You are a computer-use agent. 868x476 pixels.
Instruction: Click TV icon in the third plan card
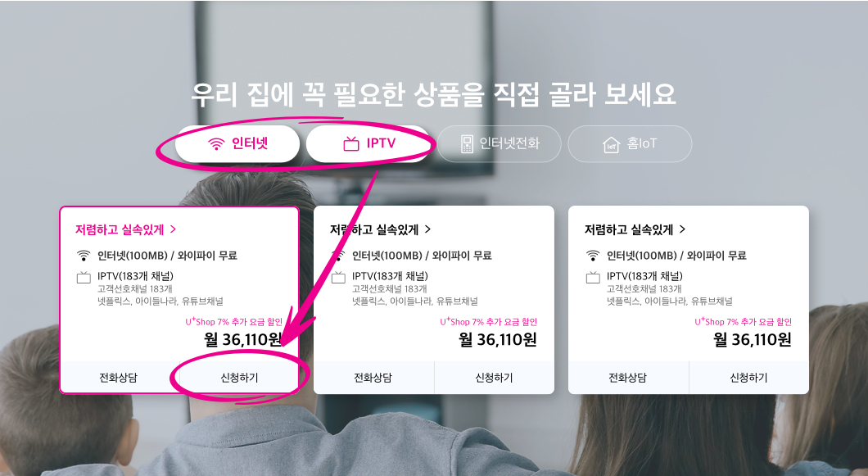click(593, 277)
